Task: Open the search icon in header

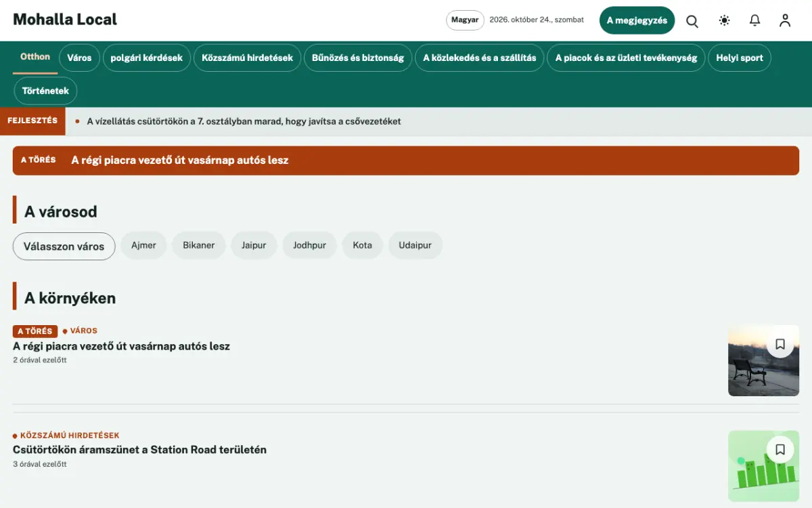Action: pos(692,20)
